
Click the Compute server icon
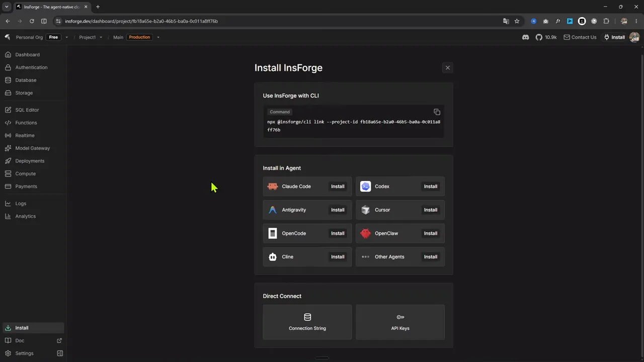(x=8, y=173)
